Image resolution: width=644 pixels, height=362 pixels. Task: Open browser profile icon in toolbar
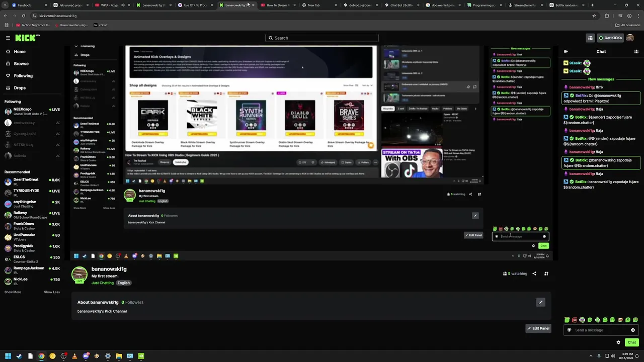pyautogui.click(x=630, y=16)
